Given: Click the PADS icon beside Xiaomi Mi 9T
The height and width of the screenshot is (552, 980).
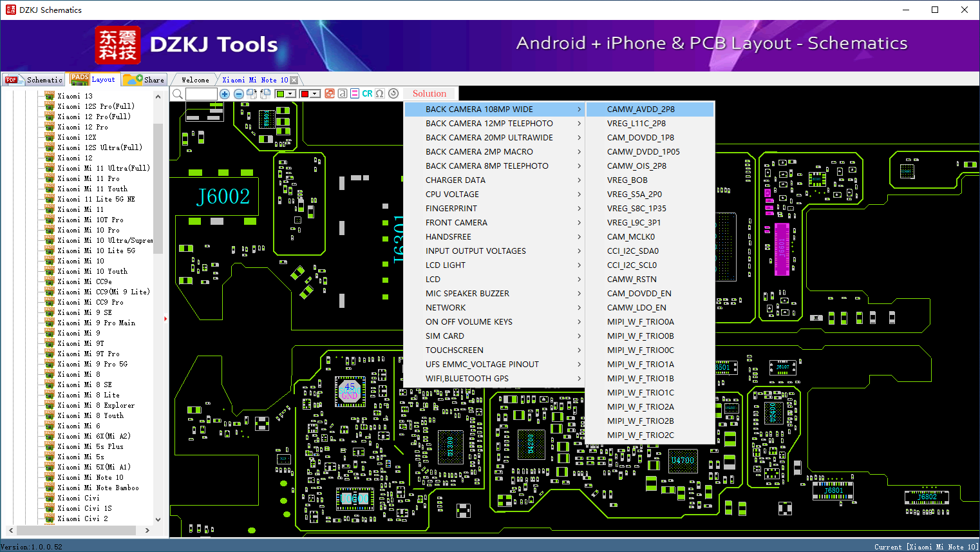Looking at the screenshot, I should (50, 343).
